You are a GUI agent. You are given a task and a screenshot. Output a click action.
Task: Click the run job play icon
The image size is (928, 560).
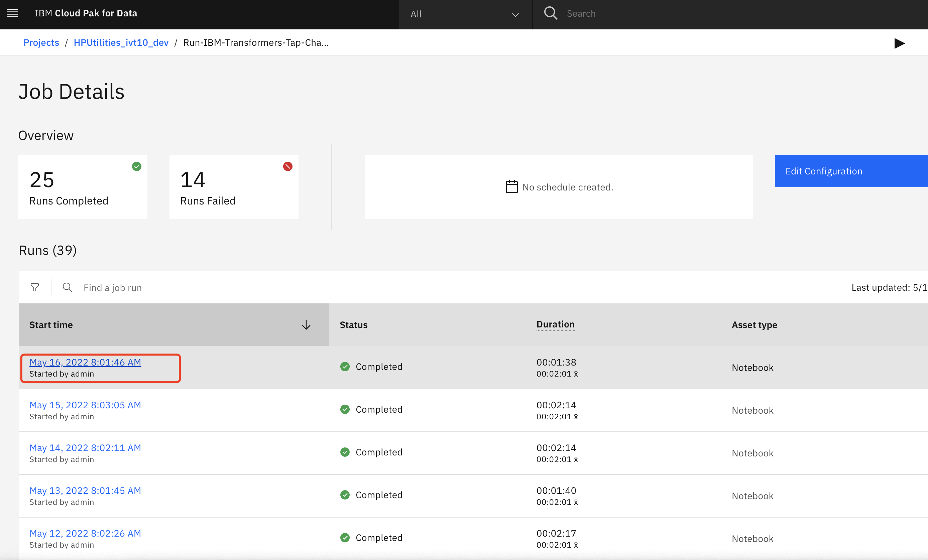click(899, 43)
